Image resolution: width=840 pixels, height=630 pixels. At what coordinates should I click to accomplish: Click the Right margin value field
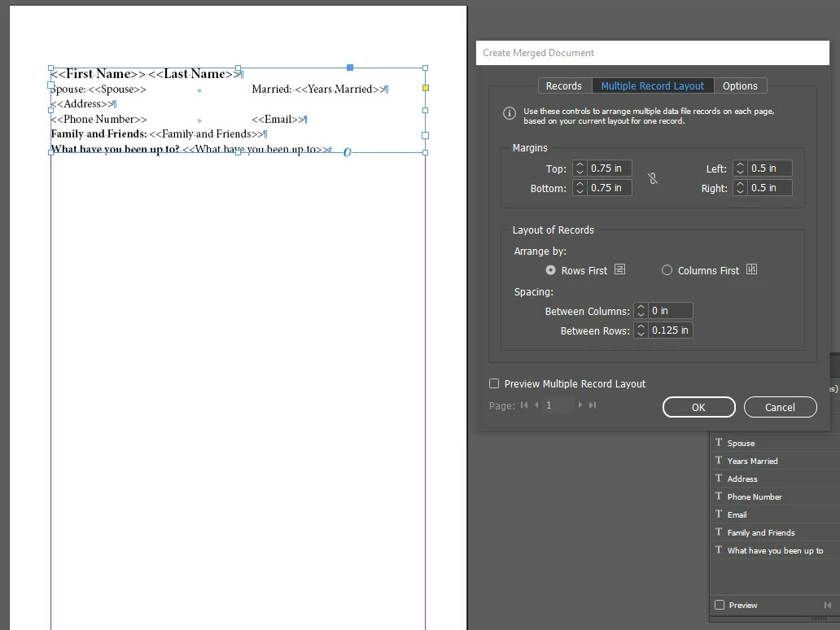(769, 187)
